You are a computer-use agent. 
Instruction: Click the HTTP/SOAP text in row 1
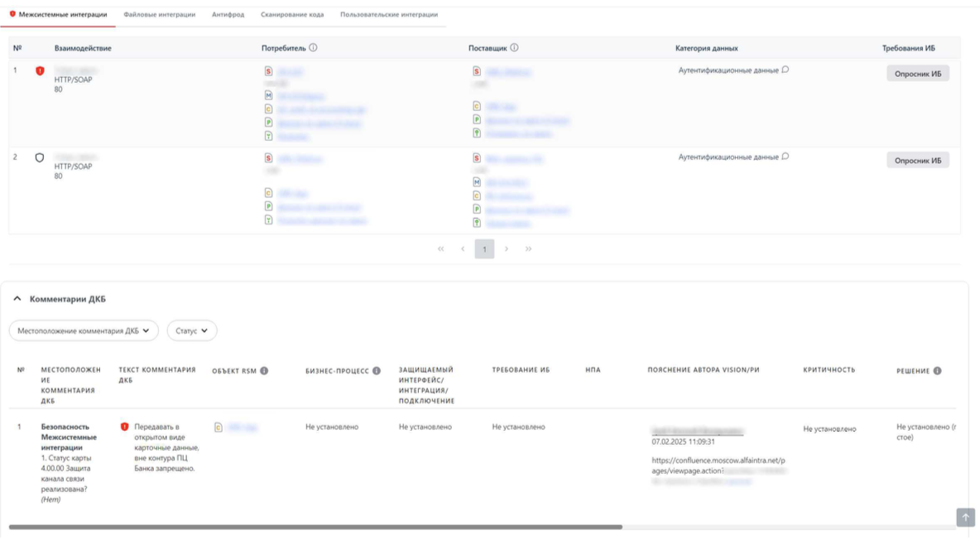tap(73, 80)
